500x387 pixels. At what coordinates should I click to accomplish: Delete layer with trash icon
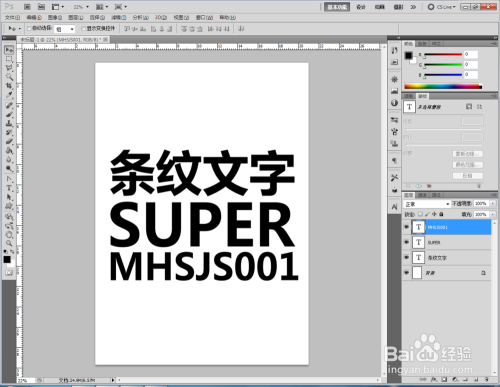pyautogui.click(x=487, y=379)
